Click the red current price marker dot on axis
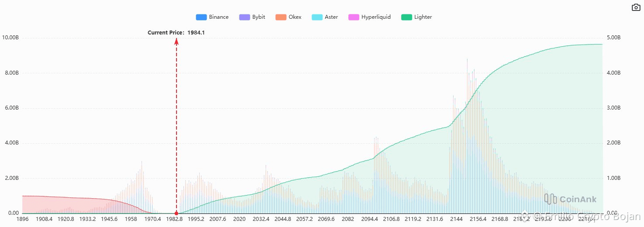 click(177, 213)
